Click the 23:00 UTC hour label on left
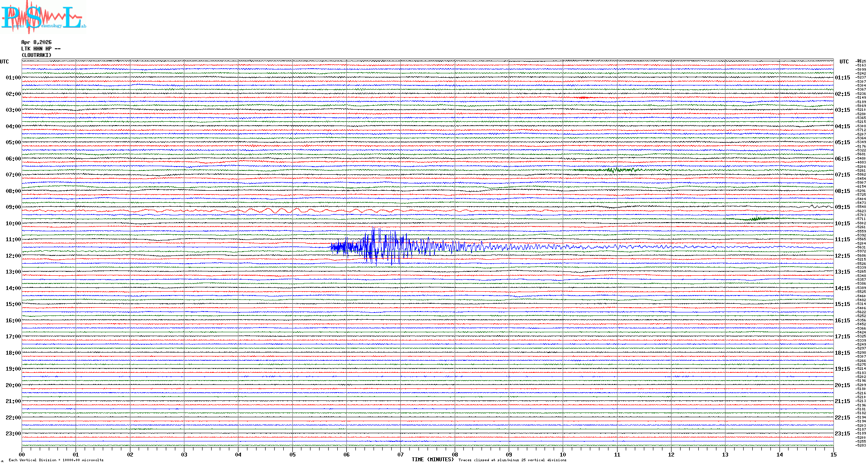This screenshot has width=868, height=466. 13,434
